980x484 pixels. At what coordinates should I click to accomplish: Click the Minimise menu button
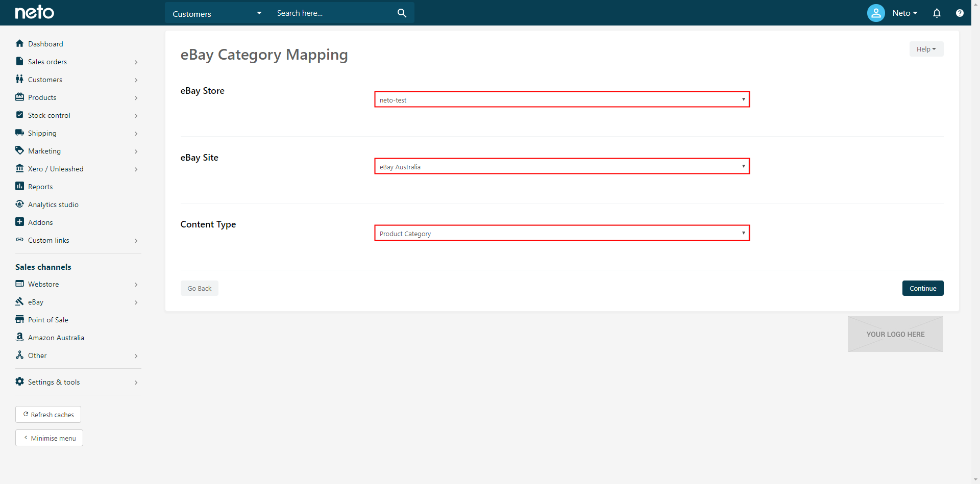coord(49,438)
